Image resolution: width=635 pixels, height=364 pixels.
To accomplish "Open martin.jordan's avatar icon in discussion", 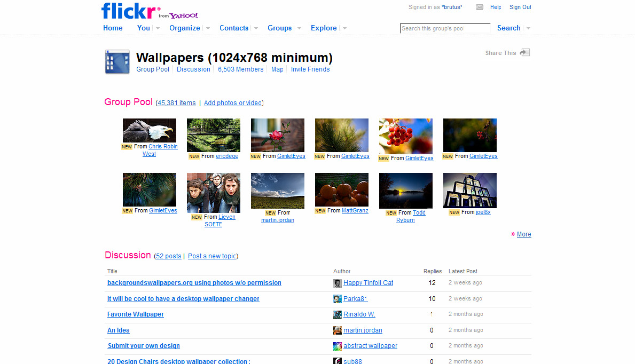I will pos(338,330).
